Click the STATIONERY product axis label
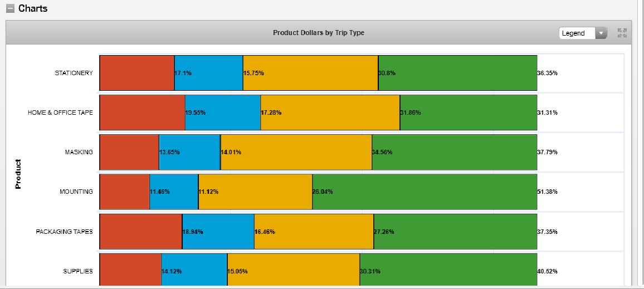This screenshot has height=289, width=644. point(74,73)
